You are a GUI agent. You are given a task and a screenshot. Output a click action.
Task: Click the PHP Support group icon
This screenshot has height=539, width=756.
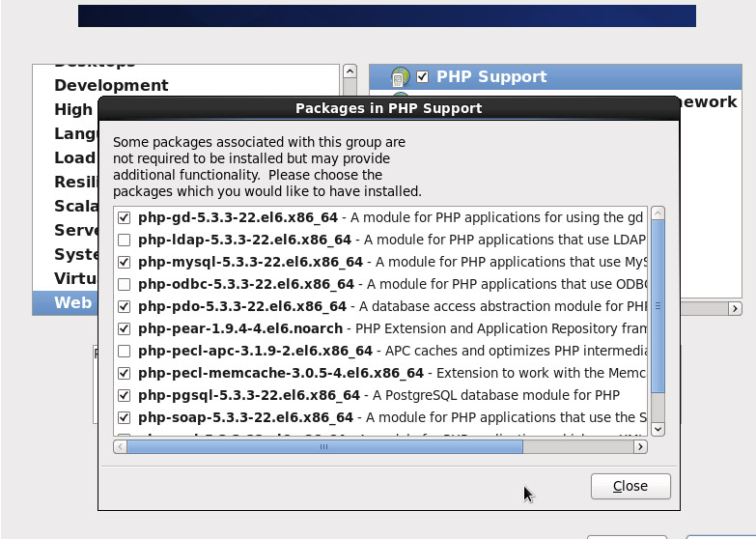[x=400, y=76]
